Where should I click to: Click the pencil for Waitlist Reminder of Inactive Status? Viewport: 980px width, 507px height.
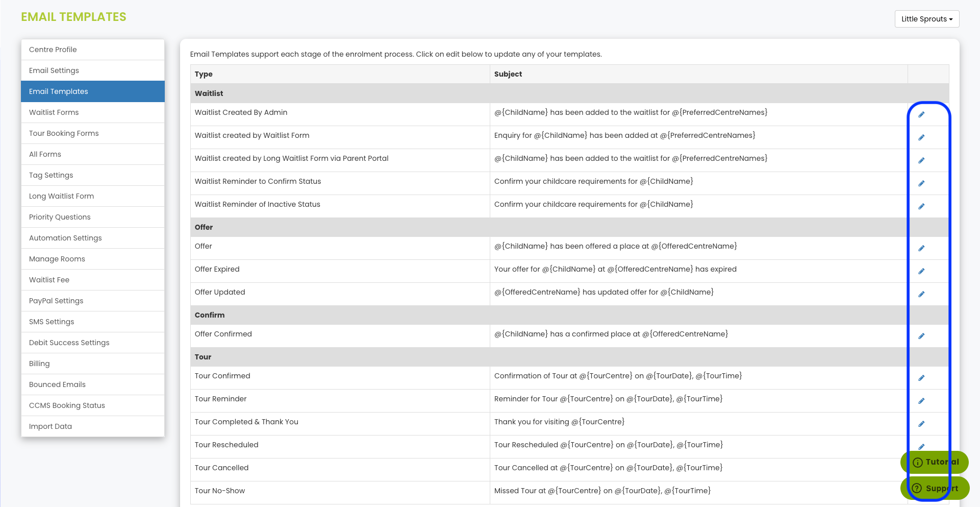pos(921,206)
